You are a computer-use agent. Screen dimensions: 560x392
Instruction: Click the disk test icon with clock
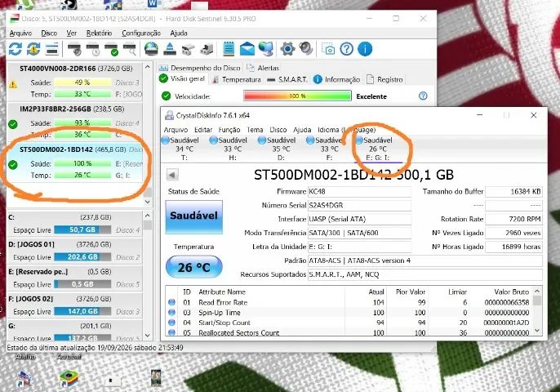[x=93, y=49]
